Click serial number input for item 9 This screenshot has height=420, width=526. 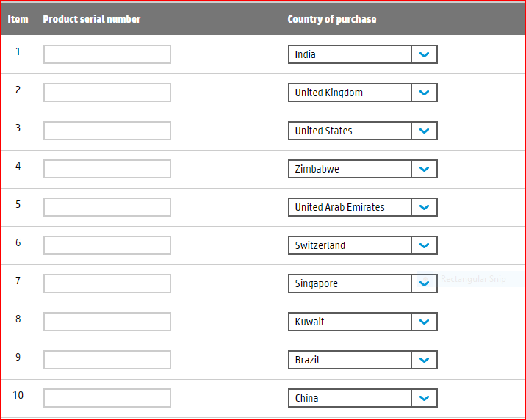click(x=107, y=360)
